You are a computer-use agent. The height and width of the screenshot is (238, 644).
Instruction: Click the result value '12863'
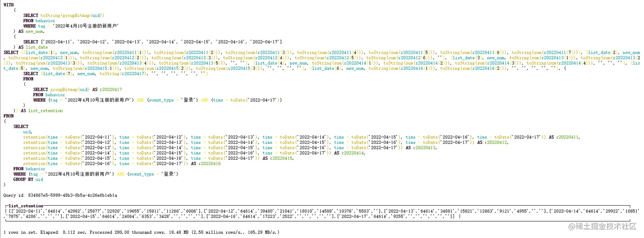tap(486, 211)
